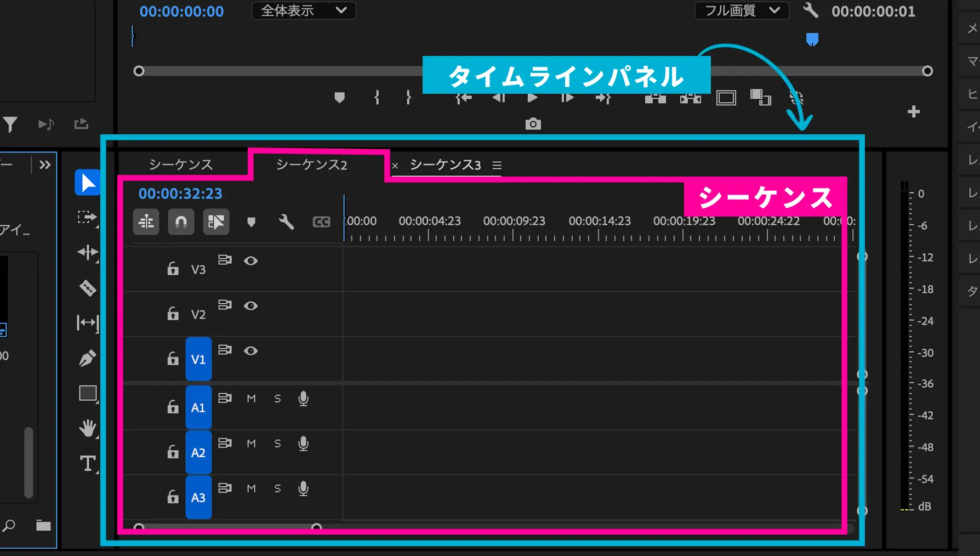980x556 pixels.
Task: Select the Type tool
Action: 88,463
